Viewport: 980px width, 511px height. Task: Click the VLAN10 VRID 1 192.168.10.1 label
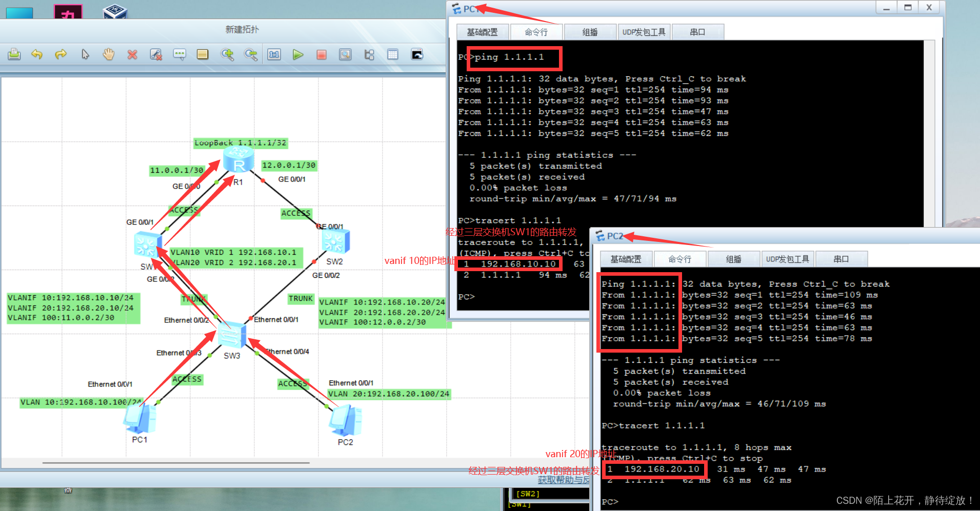point(233,252)
